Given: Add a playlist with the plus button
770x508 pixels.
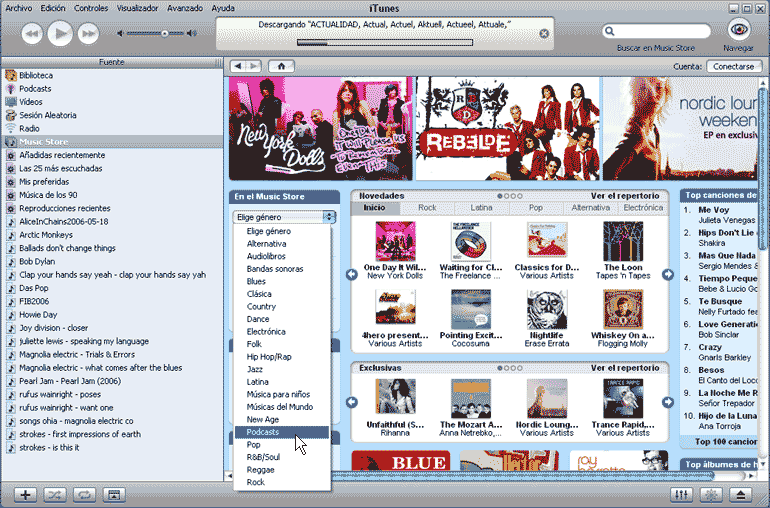Looking at the screenshot, I should tap(26, 495).
